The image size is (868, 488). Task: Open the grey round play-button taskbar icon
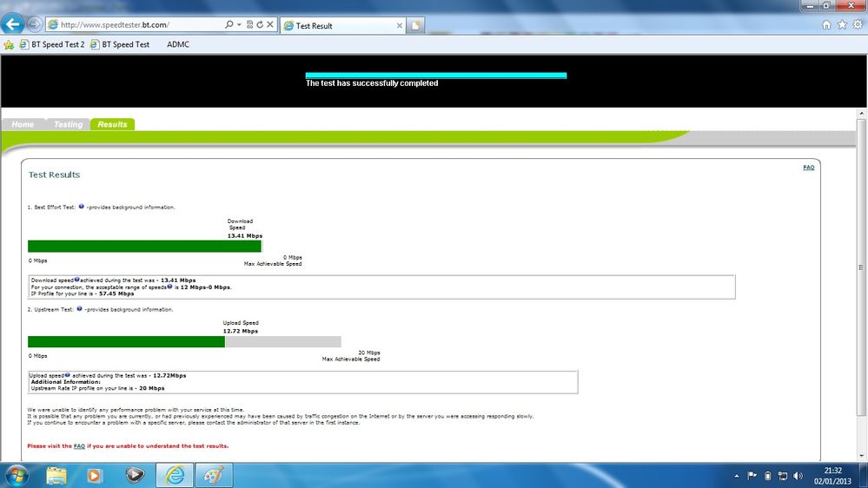(x=135, y=475)
